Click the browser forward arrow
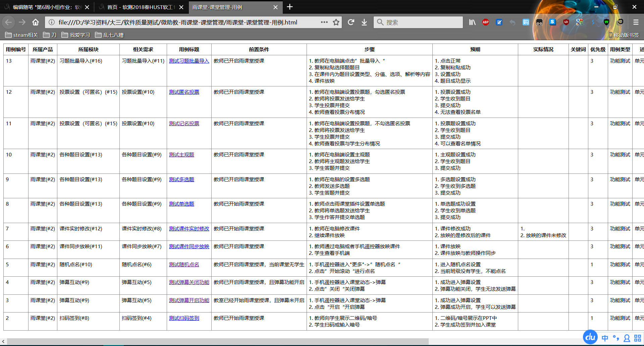Screen dimensions: 644x346 point(22,22)
